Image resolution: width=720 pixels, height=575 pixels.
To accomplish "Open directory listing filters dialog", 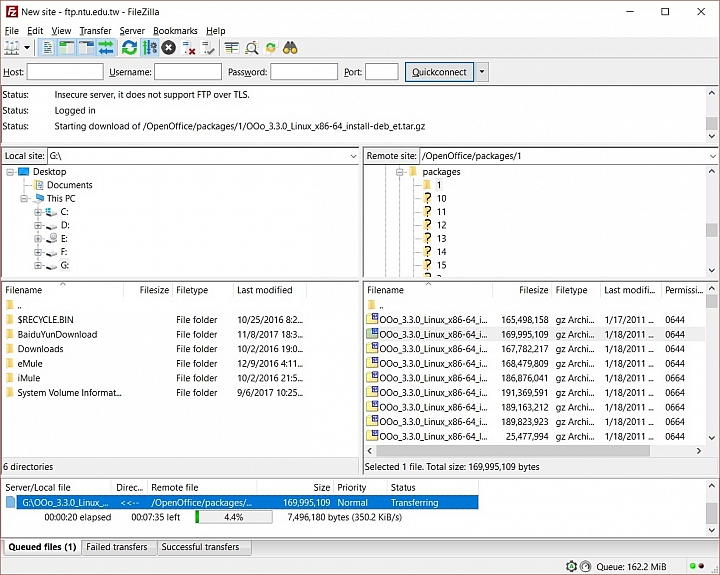I will tap(232, 48).
